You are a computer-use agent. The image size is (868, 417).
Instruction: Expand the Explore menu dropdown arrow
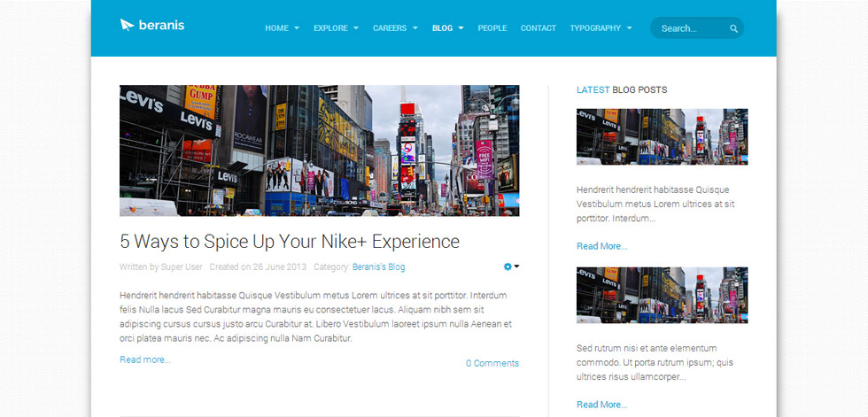tap(356, 28)
